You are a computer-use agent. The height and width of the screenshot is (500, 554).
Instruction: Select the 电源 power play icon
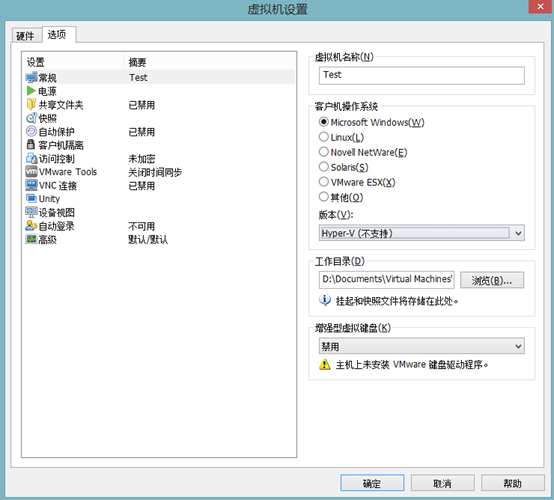point(31,91)
